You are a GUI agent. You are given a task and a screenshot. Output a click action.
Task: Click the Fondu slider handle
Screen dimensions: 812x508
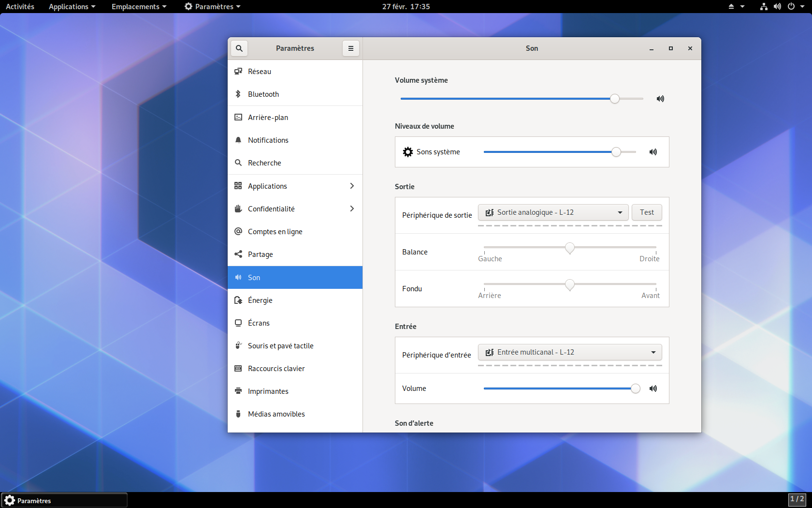[x=570, y=285]
